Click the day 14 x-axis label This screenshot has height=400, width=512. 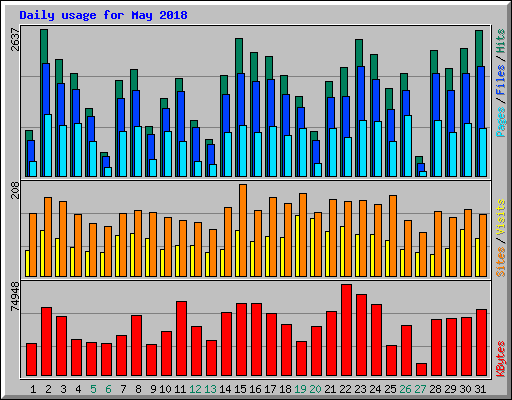(x=225, y=389)
